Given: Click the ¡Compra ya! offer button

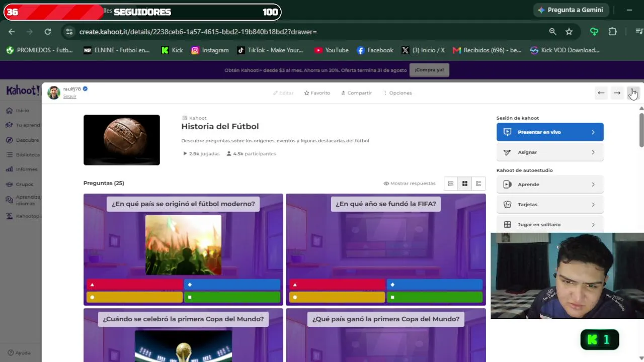Looking at the screenshot, I should pos(429,70).
